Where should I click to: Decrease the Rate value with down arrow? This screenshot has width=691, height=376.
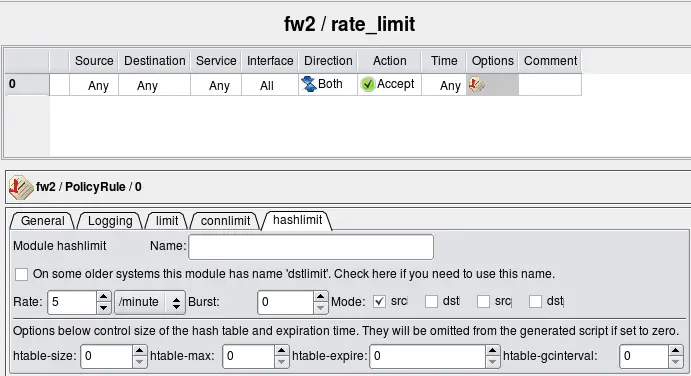(104, 308)
